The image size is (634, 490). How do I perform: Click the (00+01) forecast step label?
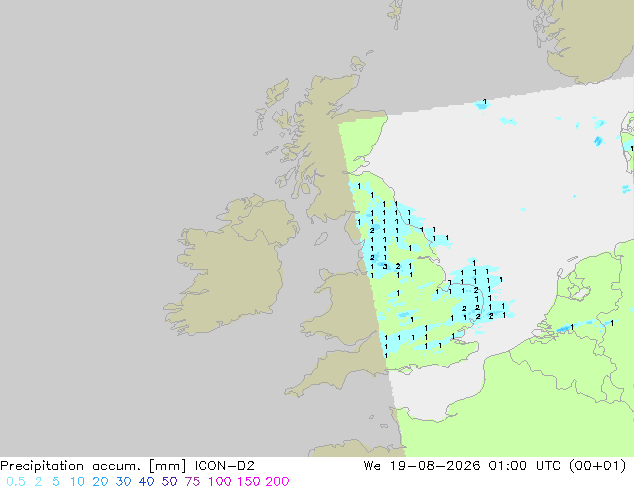(597, 466)
